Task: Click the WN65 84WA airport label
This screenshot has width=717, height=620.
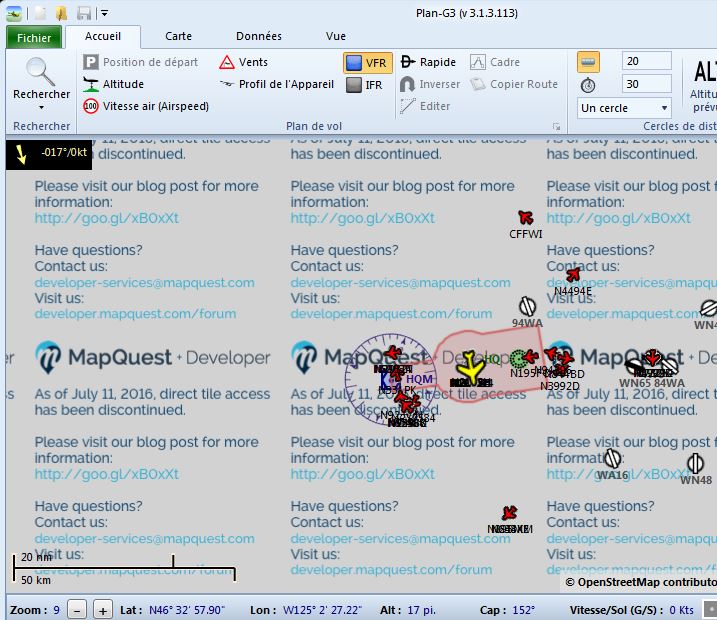Action: pyautogui.click(x=652, y=383)
